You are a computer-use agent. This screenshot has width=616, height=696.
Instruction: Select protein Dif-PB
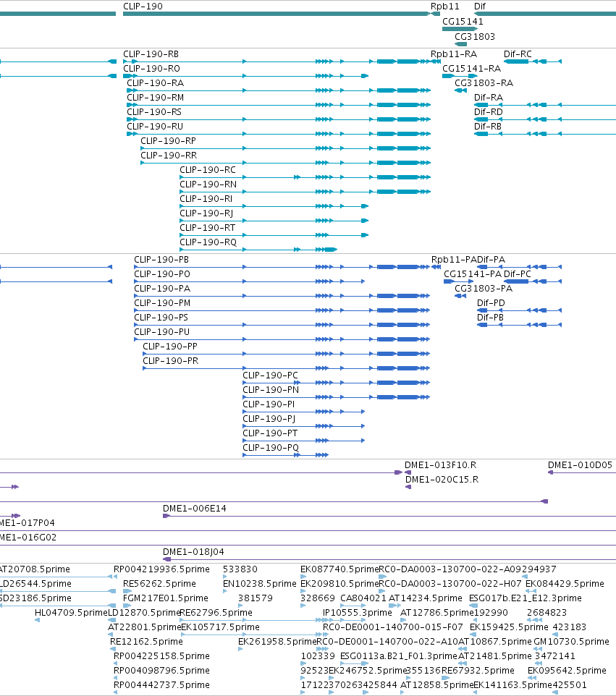pos(490,318)
